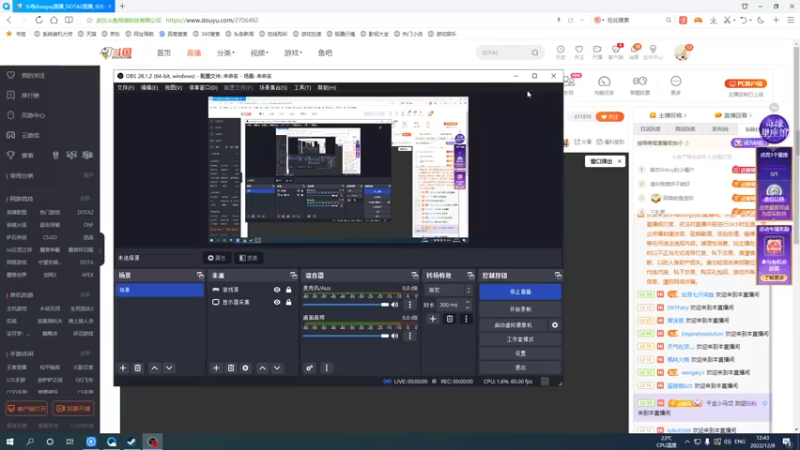Click the Douyu DOTA2 search field

504,53
